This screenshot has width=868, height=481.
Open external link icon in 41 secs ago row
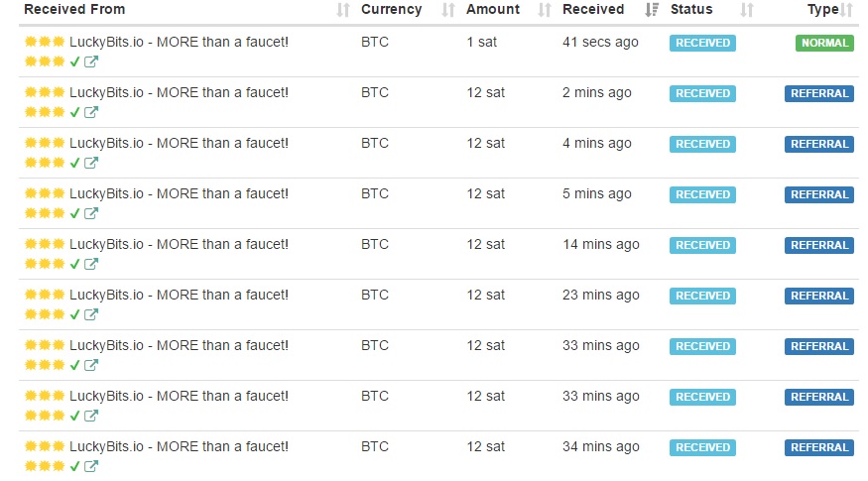pos(91,62)
